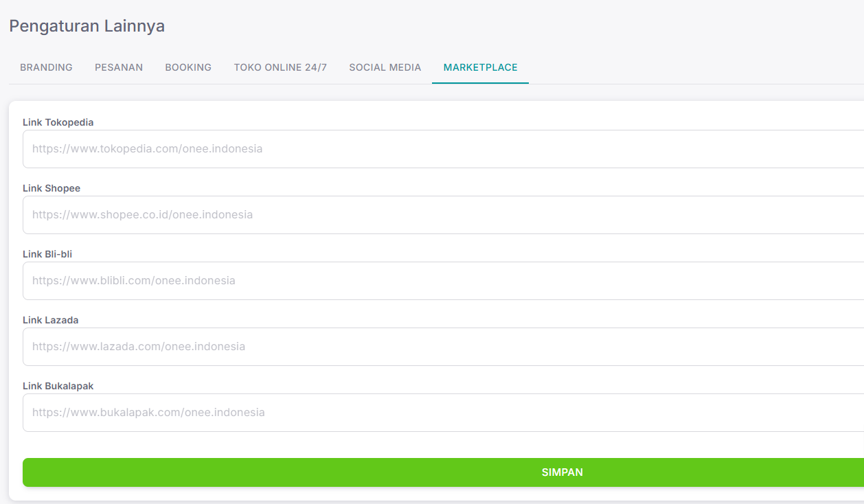The height and width of the screenshot is (504, 864).
Task: Open the Social Media tab
Action: click(x=385, y=67)
